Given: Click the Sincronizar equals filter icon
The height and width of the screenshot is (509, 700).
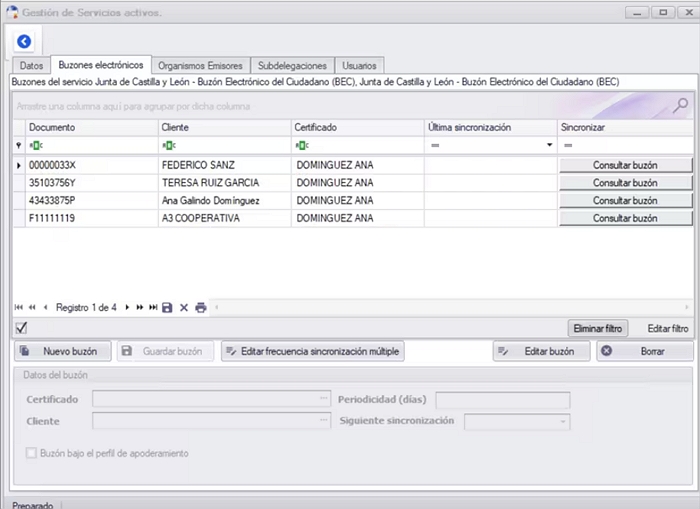Looking at the screenshot, I should point(568,145).
